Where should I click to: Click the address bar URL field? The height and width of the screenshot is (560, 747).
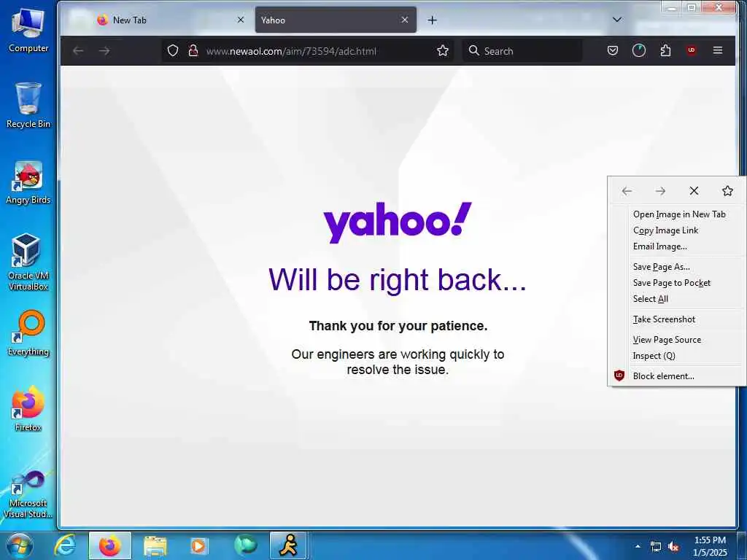(x=307, y=51)
